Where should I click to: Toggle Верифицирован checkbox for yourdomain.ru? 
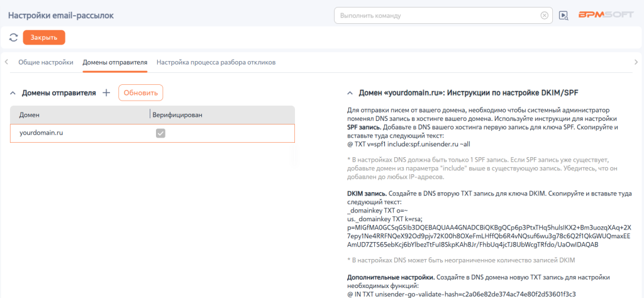click(160, 133)
